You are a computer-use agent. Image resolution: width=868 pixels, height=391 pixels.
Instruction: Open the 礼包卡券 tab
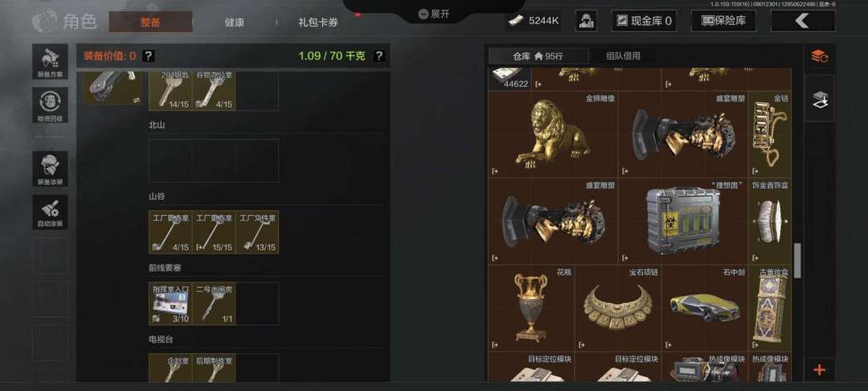coord(317,23)
